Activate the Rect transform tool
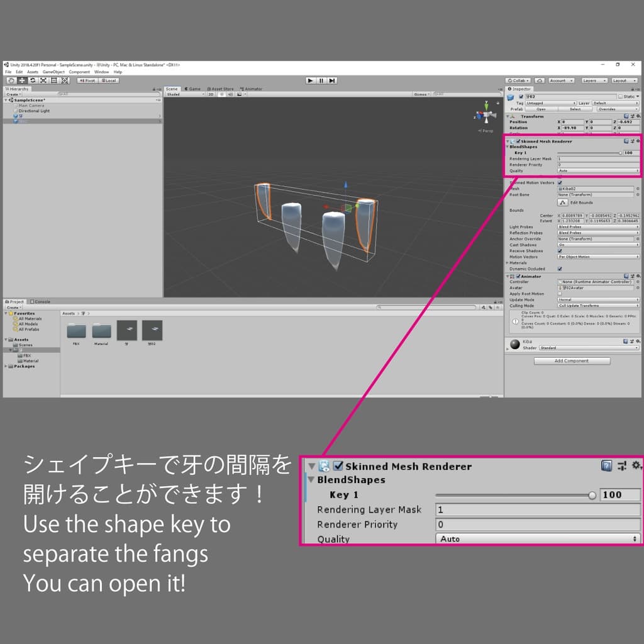The height and width of the screenshot is (644, 644). pyautogui.click(x=54, y=80)
